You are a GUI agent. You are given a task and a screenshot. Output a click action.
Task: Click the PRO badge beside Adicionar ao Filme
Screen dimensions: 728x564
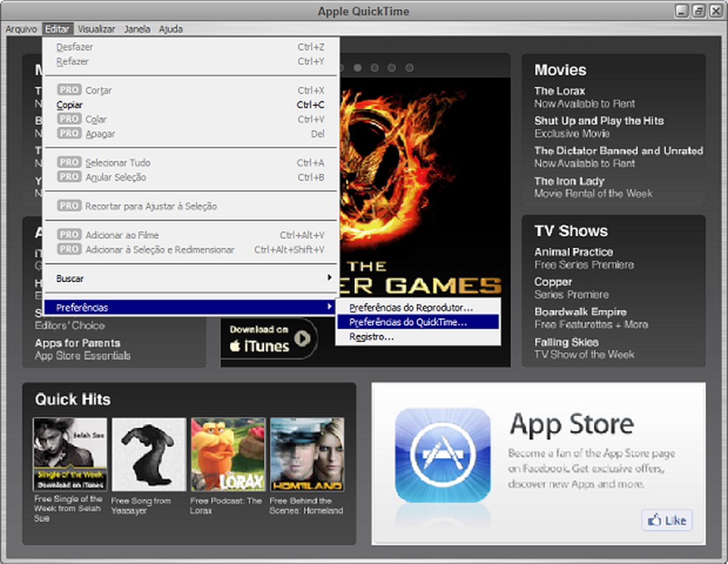[x=70, y=235]
